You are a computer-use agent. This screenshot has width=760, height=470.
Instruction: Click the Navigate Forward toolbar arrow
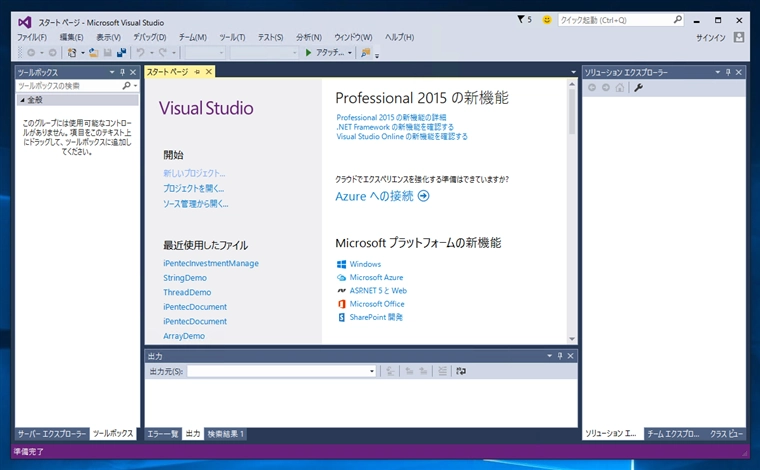pos(52,52)
